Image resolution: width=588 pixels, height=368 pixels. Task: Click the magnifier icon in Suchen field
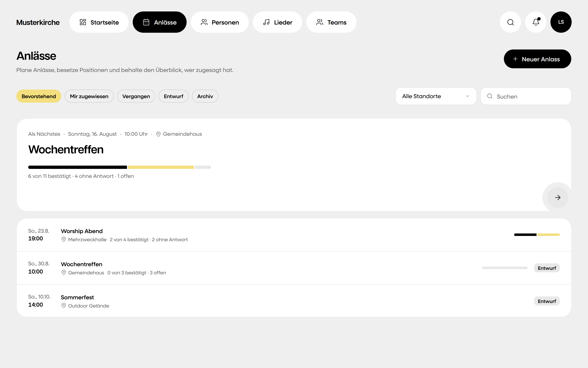click(x=490, y=96)
